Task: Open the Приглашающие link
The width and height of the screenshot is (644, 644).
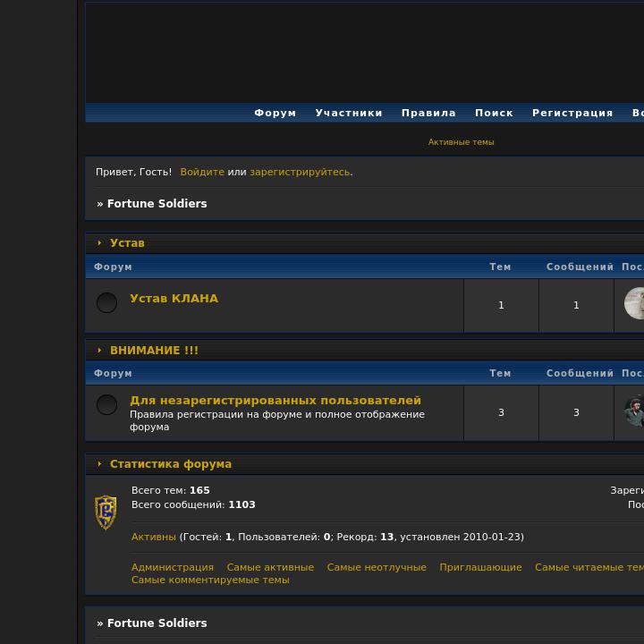Action: coord(480,567)
